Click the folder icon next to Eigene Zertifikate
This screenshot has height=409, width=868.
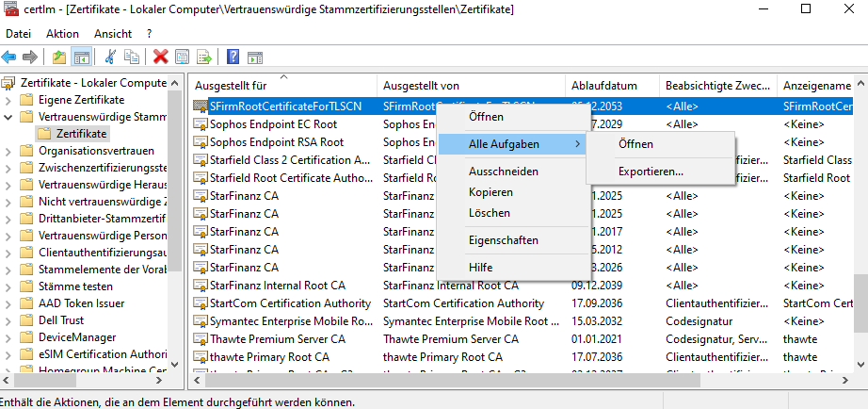[x=26, y=100]
